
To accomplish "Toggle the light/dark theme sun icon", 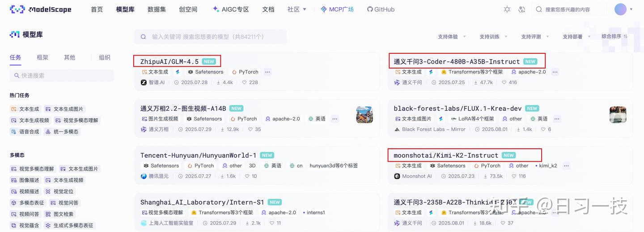I will tap(507, 9).
